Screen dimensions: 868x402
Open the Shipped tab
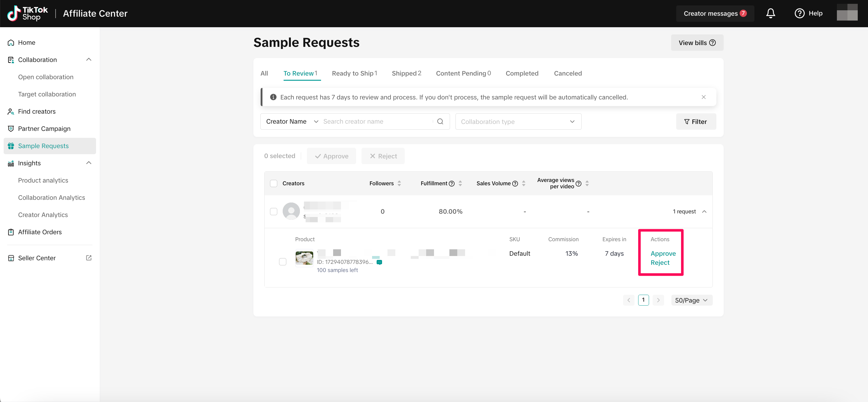[x=406, y=73]
